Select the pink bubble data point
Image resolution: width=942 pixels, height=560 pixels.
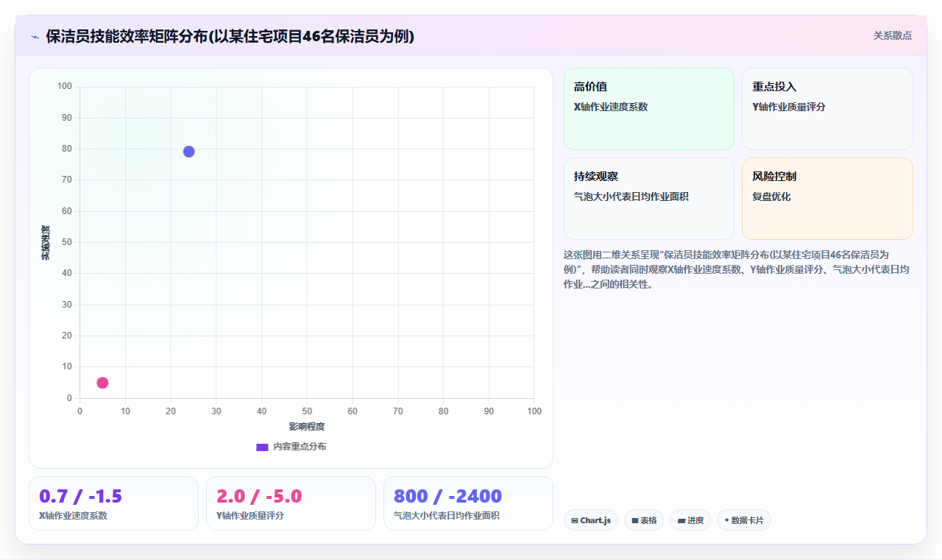102,383
